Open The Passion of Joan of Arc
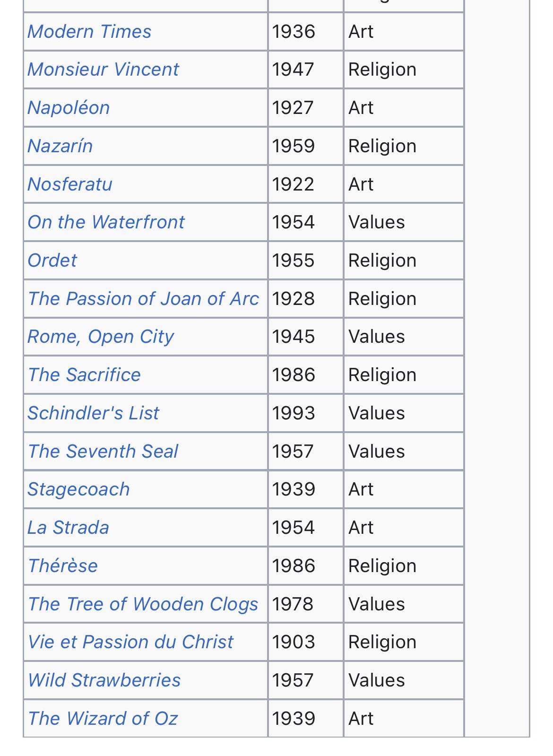 pyautogui.click(x=143, y=299)
